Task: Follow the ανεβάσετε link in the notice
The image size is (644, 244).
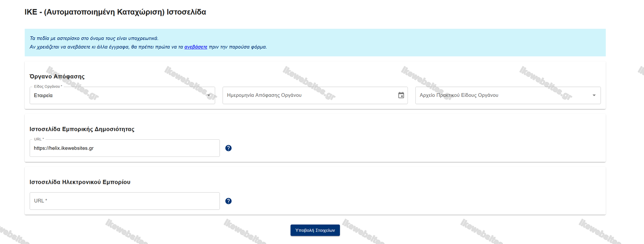Action: click(196, 47)
